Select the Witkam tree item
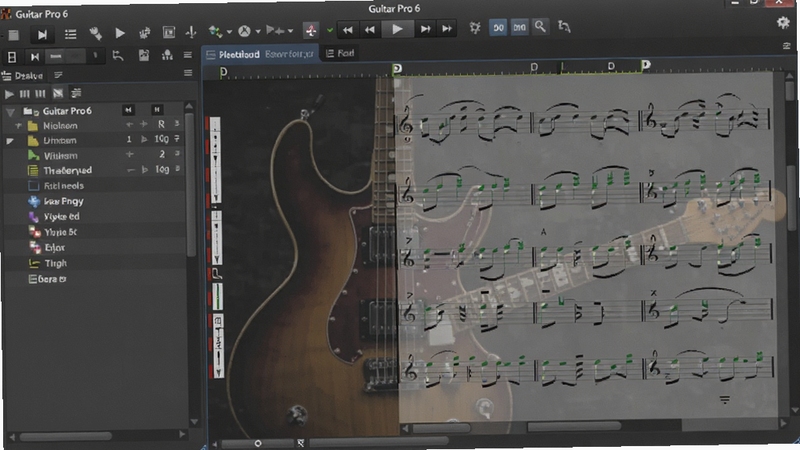This screenshot has height=450, width=800. click(x=60, y=156)
